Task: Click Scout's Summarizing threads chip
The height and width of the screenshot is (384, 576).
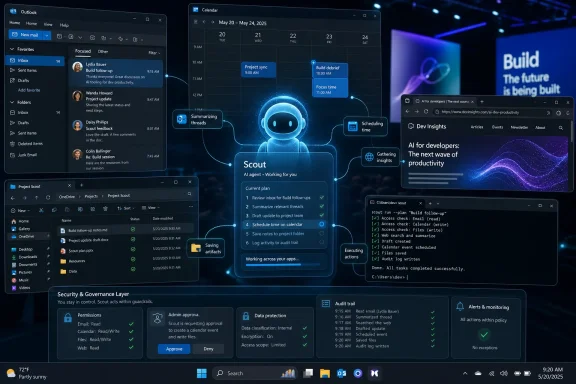Action: (198, 119)
